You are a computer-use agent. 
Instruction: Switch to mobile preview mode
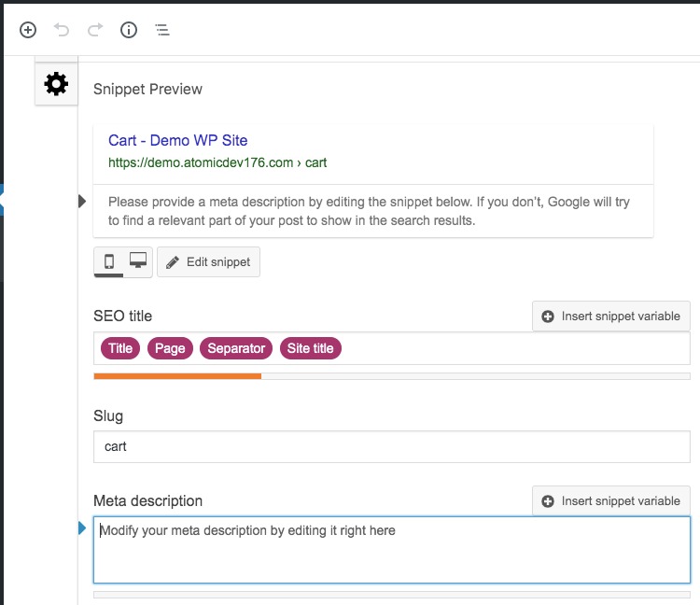pos(109,261)
